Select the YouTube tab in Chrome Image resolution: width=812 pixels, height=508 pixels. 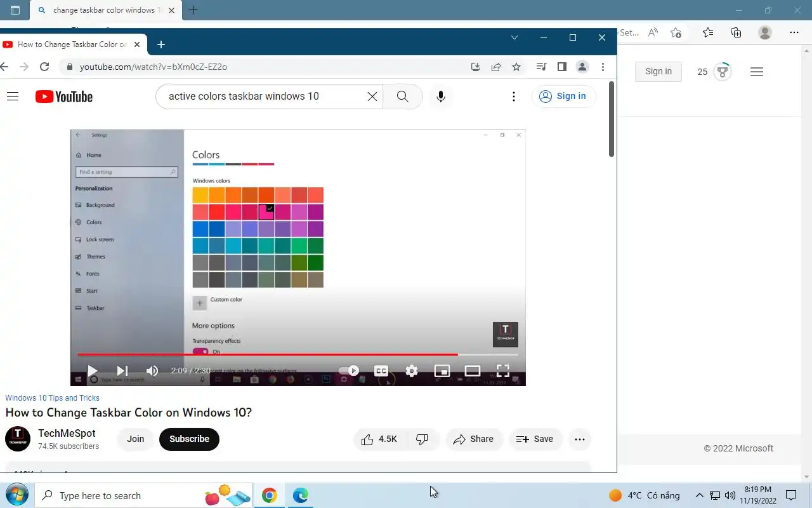click(x=73, y=44)
